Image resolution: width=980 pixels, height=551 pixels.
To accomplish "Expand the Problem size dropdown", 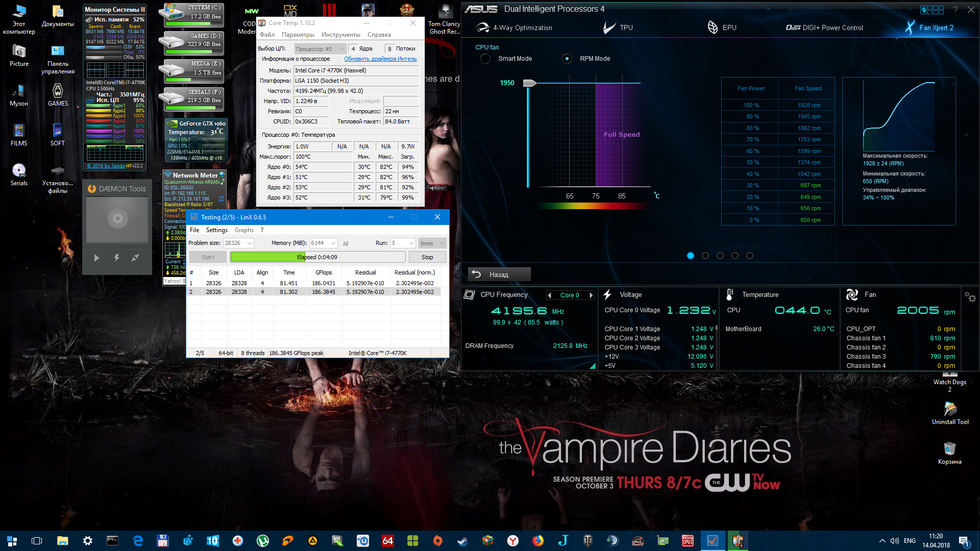I will (x=250, y=243).
